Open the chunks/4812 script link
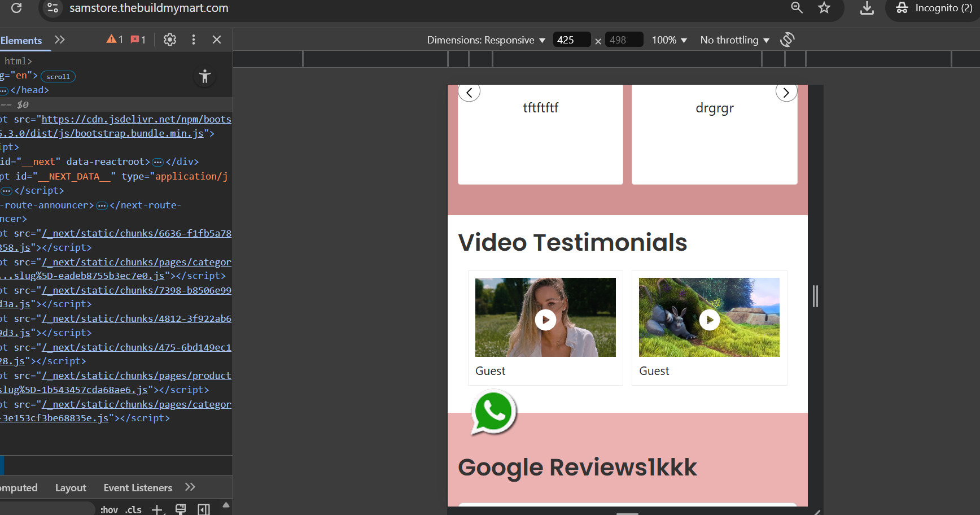Screen dimensions: 980x515 (x=116, y=326)
